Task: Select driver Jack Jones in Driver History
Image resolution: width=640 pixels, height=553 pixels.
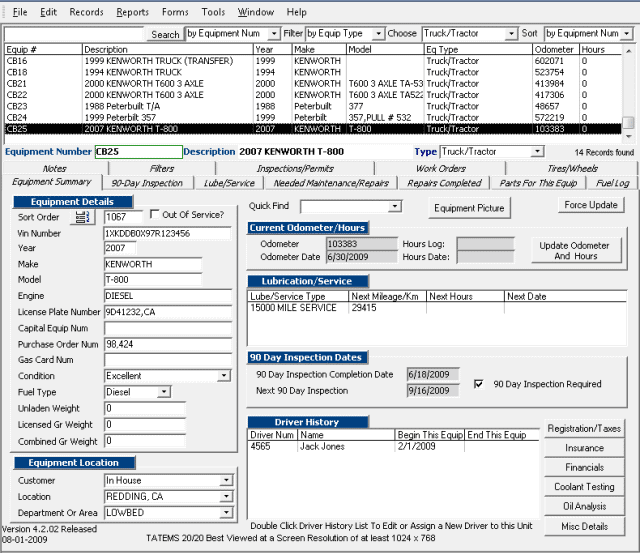Action: [393, 446]
